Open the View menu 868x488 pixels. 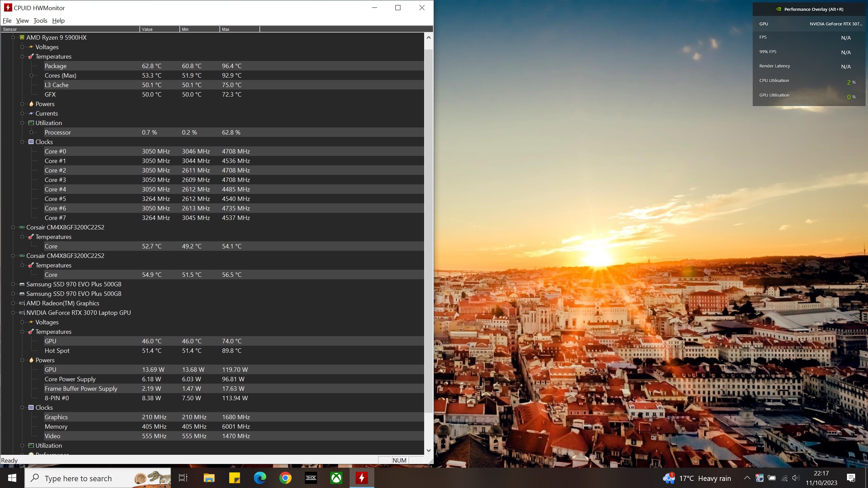pyautogui.click(x=22, y=21)
